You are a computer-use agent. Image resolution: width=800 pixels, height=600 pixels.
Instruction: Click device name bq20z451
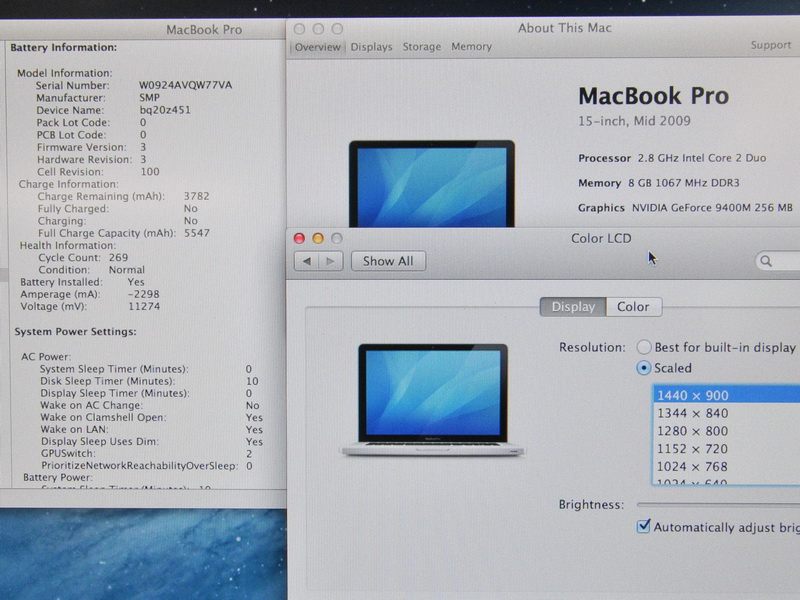coord(165,110)
